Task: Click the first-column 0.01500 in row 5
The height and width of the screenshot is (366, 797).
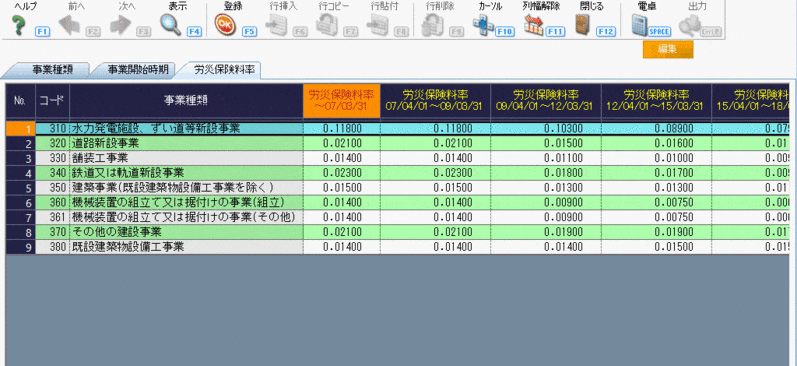Action: pos(342,188)
